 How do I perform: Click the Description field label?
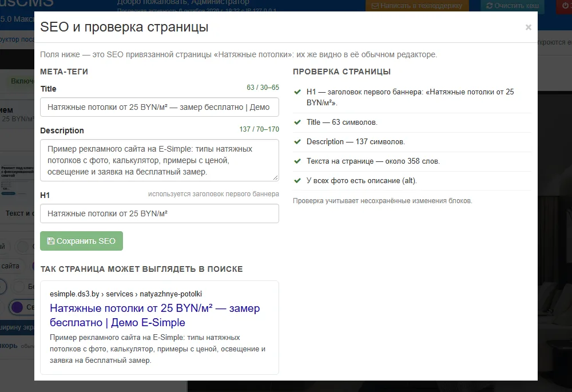point(62,130)
